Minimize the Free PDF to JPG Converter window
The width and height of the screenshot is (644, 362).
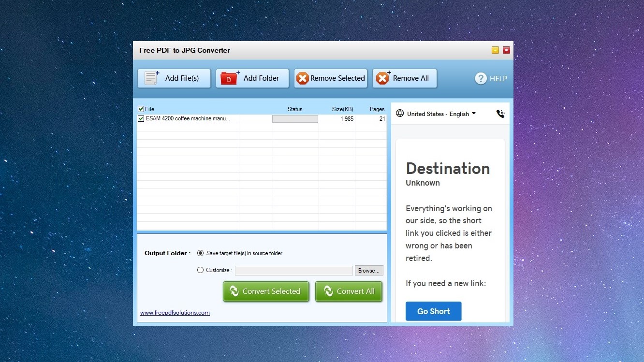pos(495,50)
